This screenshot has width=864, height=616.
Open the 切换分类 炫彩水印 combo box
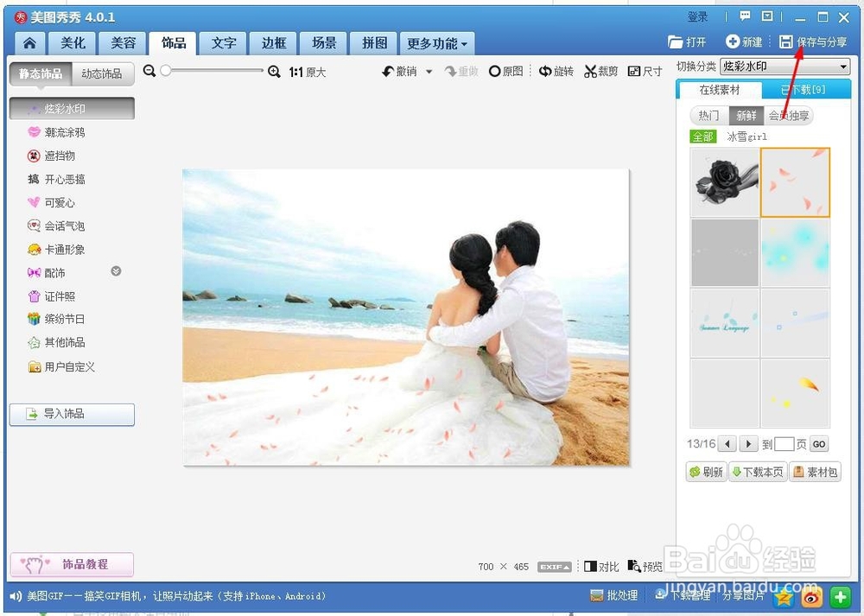[x=785, y=67]
